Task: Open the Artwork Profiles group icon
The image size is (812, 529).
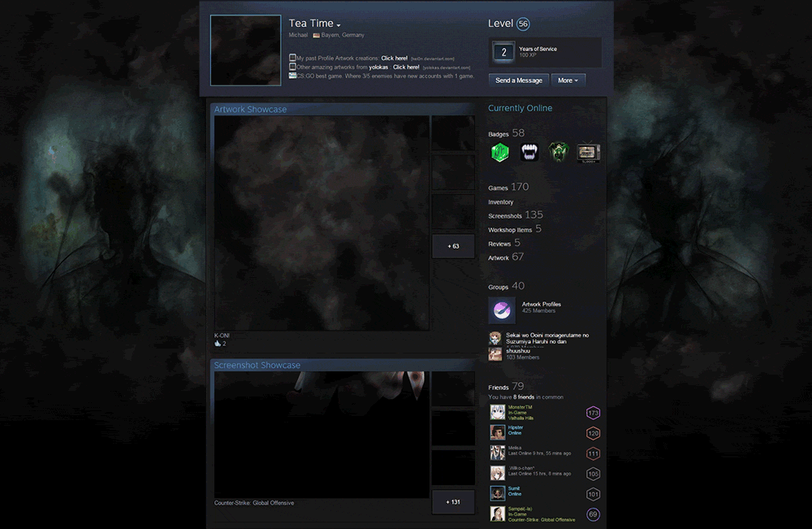Action: (502, 310)
